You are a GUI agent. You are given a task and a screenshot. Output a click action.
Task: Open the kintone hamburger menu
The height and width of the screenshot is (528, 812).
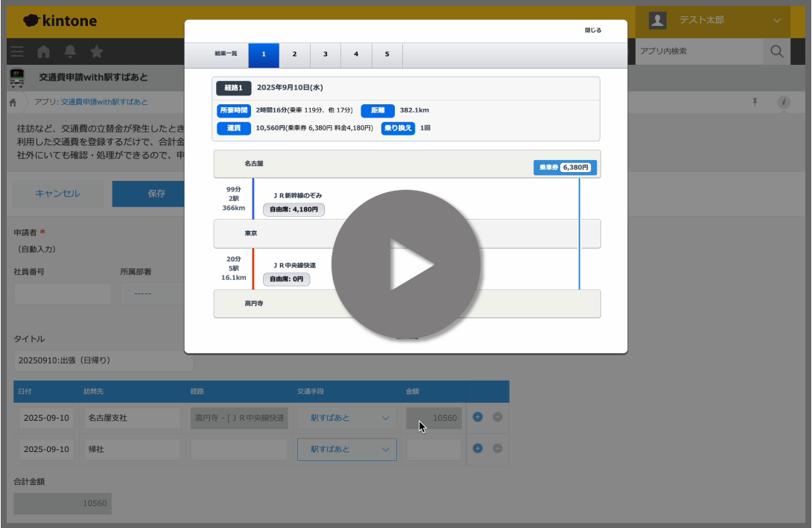[x=17, y=51]
